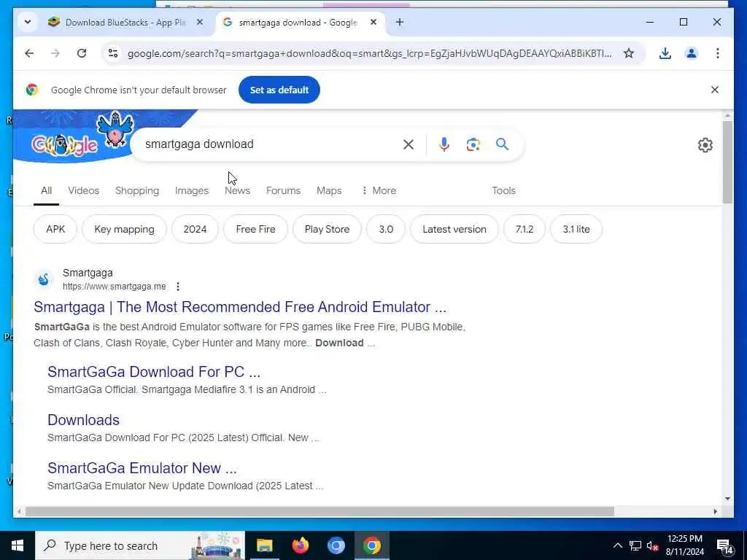Click the vertical page scrollbar
Viewport: 747px width, 560px height.
(727, 162)
